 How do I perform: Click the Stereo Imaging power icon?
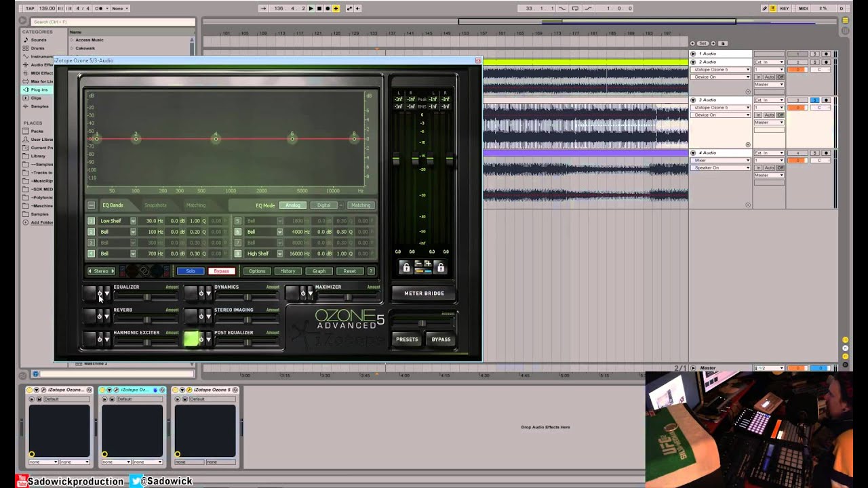(x=201, y=316)
